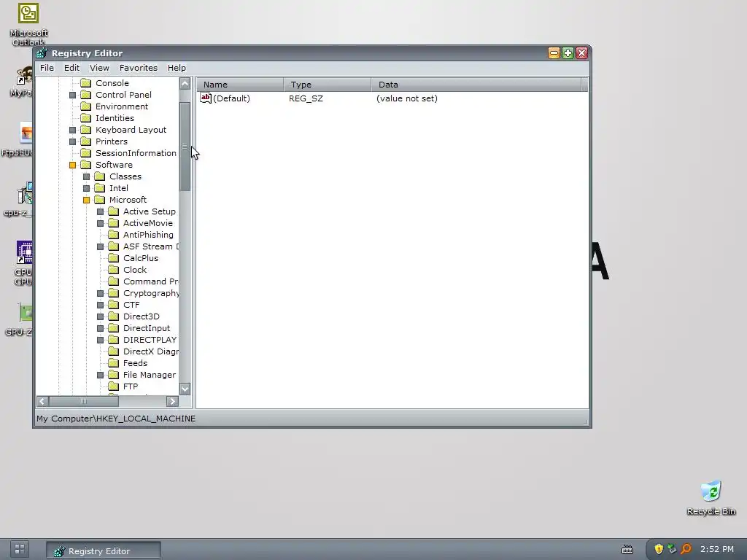
Task: Select the CalcPlus folder icon
Action: pyautogui.click(x=113, y=258)
